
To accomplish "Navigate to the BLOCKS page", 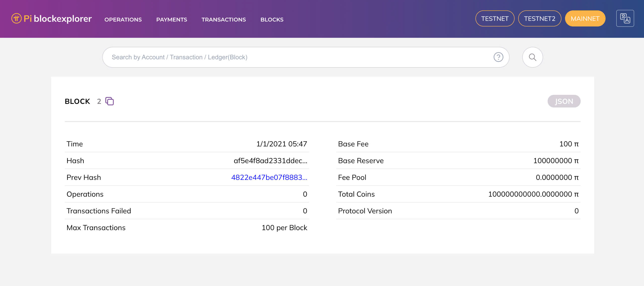I will [x=272, y=20].
